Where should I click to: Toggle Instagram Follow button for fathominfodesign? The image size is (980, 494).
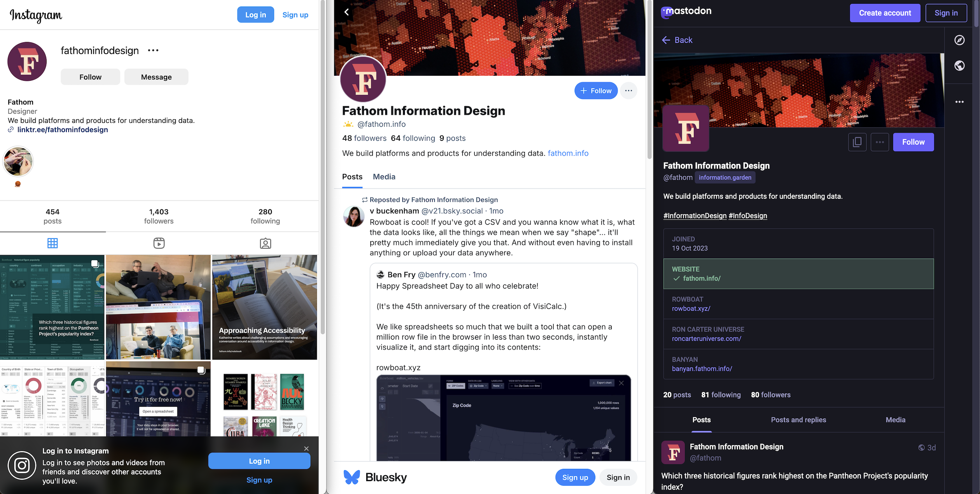point(90,76)
